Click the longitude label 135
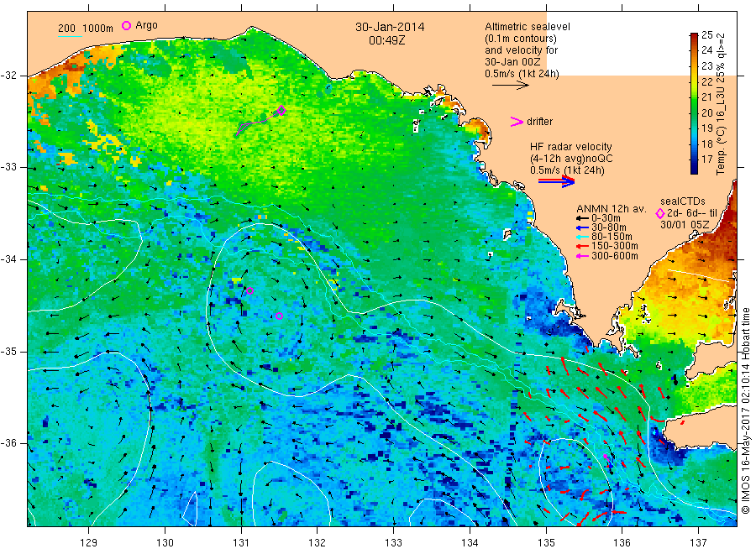The width and height of the screenshot is (756, 554). (546, 543)
